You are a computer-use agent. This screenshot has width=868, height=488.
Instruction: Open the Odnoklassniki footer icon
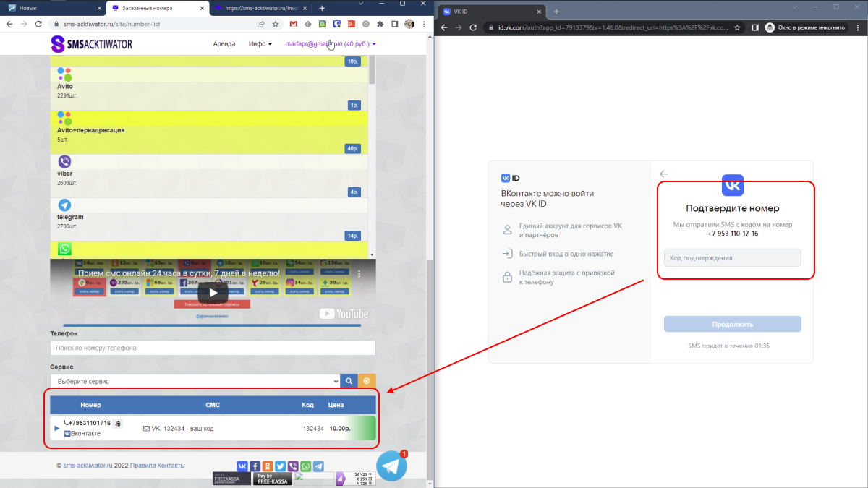click(x=268, y=466)
